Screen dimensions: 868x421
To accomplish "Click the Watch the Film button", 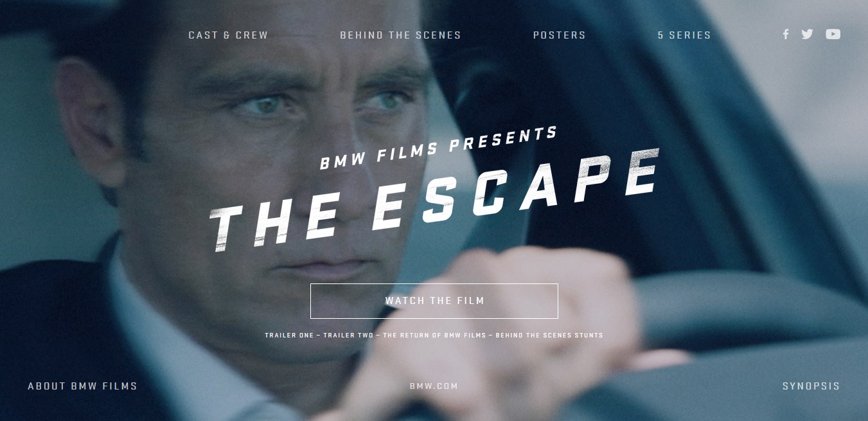I will 434,301.
